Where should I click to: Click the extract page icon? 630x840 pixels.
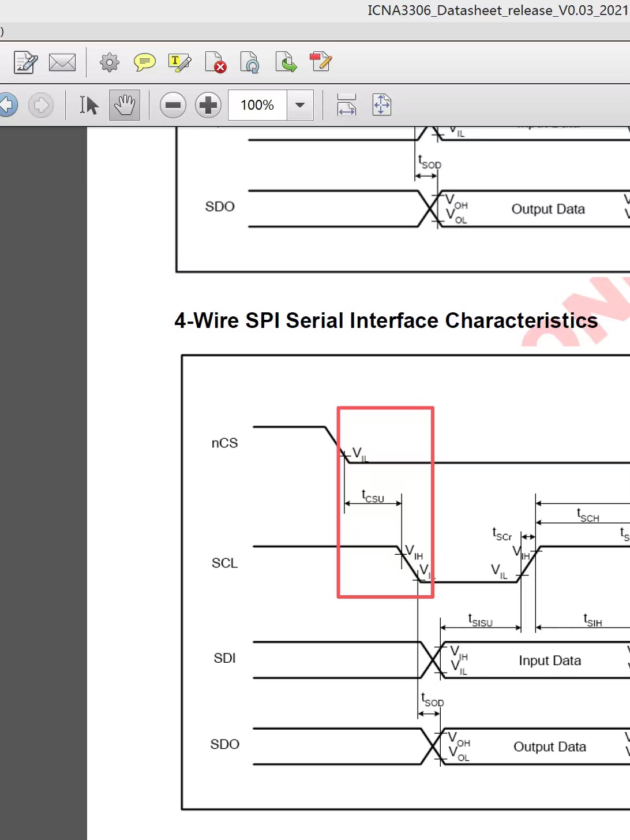(x=286, y=62)
